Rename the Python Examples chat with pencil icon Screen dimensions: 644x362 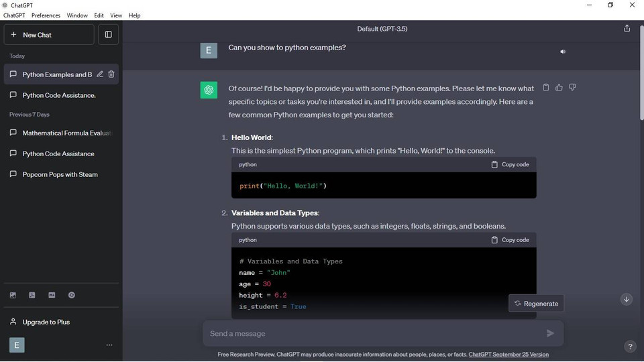[100, 74]
